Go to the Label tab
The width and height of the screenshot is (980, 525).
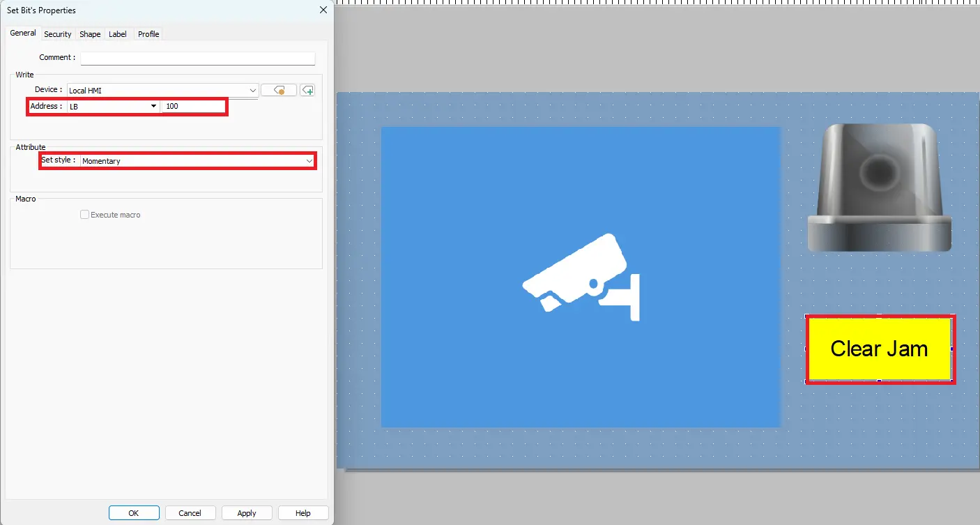tap(118, 34)
